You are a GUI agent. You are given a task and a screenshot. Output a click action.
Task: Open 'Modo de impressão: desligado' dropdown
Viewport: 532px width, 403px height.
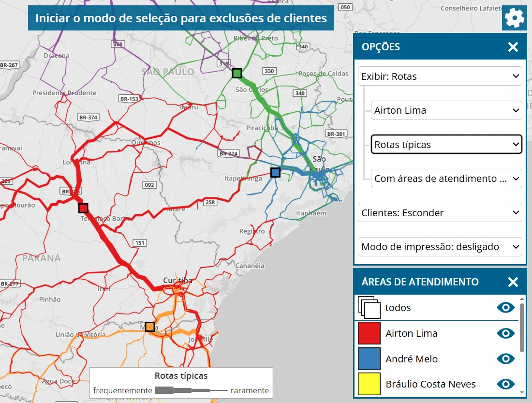(440, 247)
